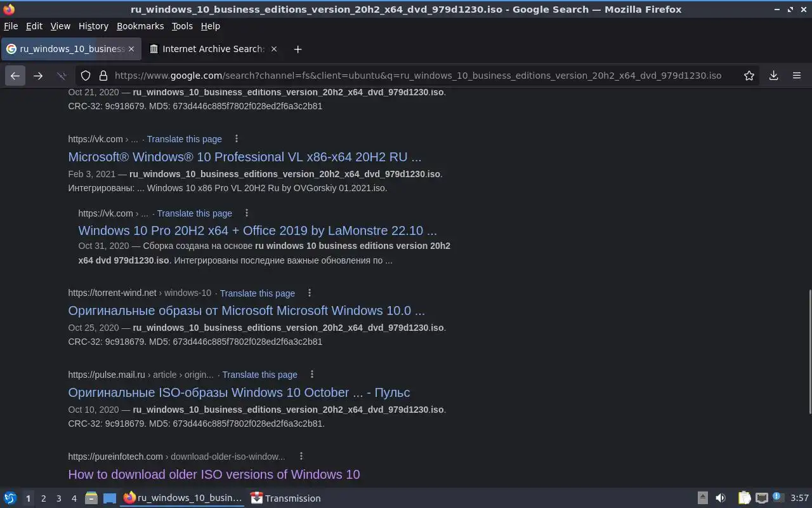Screen dimensions: 812x508
Task: Click the https://torrent-wind.net URL text
Action: 112,293
